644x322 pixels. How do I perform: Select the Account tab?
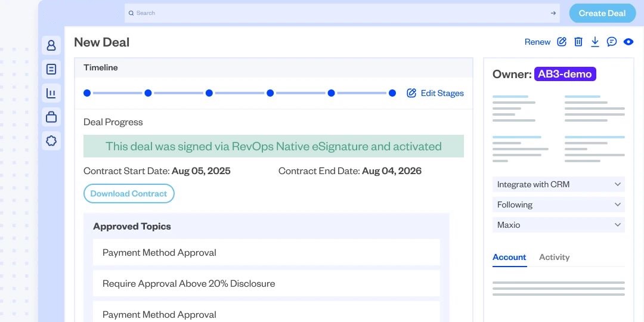click(509, 257)
